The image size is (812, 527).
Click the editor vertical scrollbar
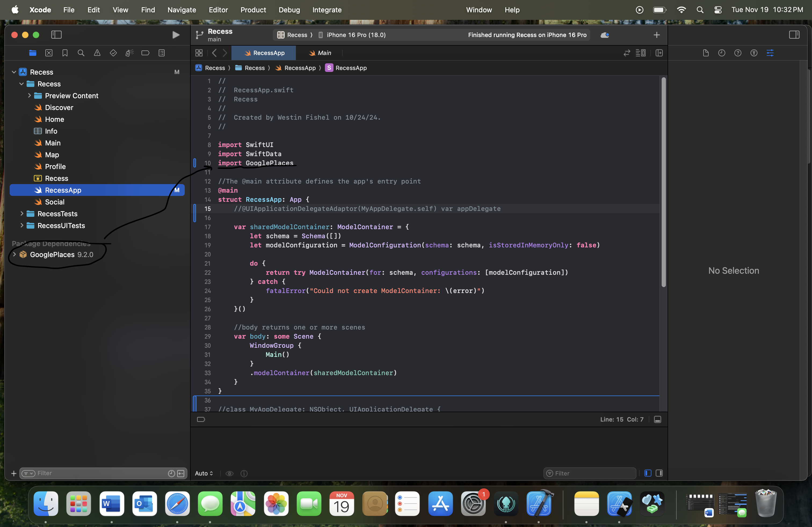(664, 182)
